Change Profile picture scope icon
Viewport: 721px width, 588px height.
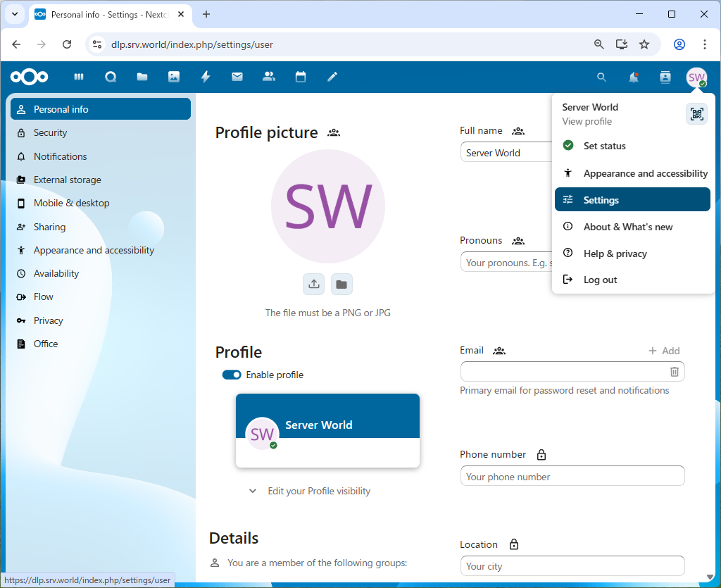coord(334,133)
